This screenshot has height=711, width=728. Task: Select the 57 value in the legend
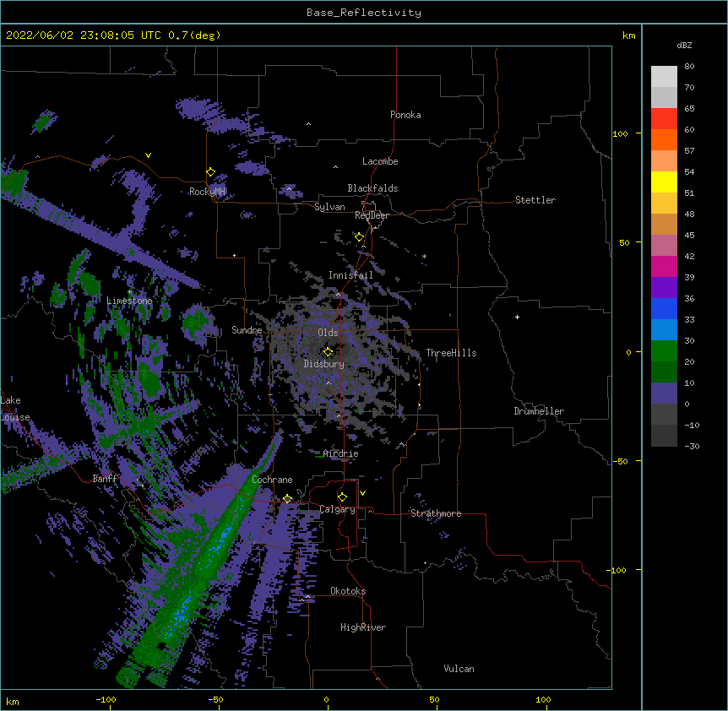[689, 151]
